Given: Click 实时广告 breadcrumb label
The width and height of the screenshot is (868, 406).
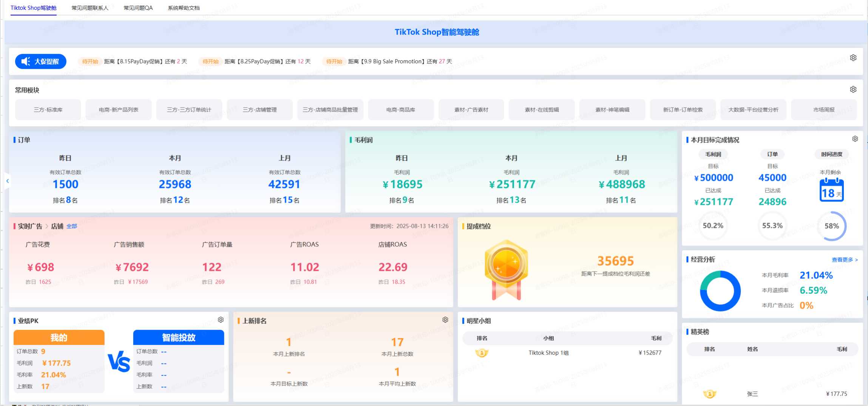Looking at the screenshot, I should (30, 226).
